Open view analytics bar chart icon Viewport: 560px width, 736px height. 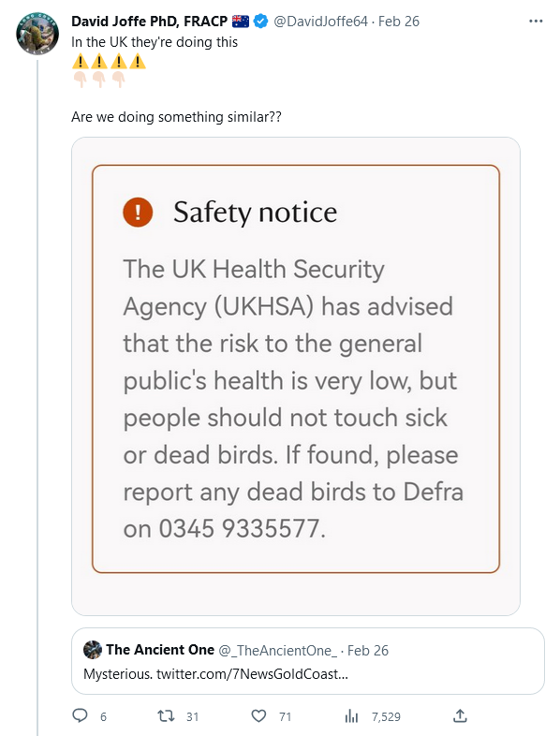(x=351, y=716)
